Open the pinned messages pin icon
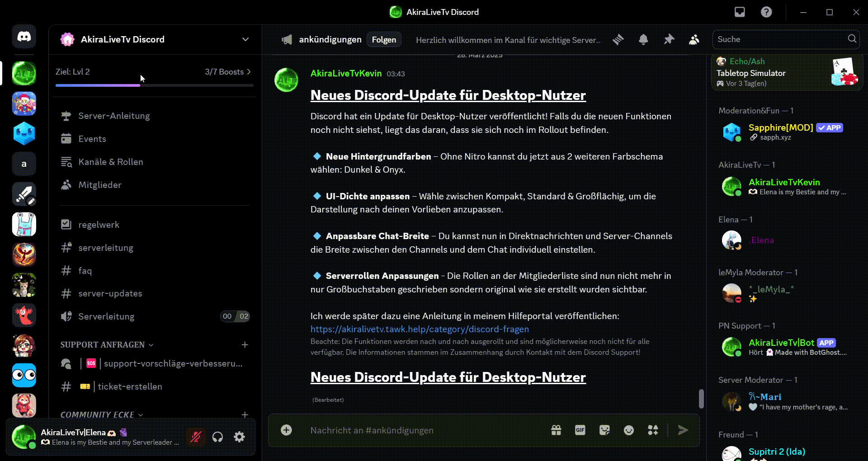Image resolution: width=868 pixels, height=461 pixels. click(669, 39)
